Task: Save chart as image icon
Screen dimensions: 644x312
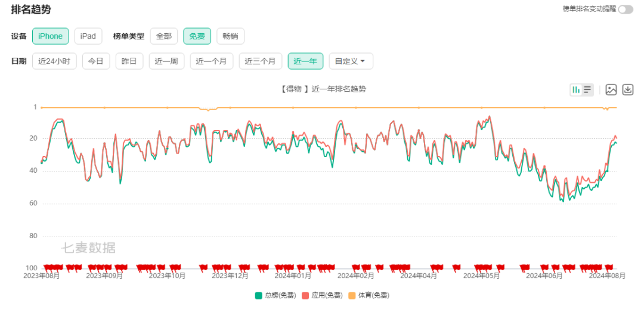Action: tap(611, 90)
